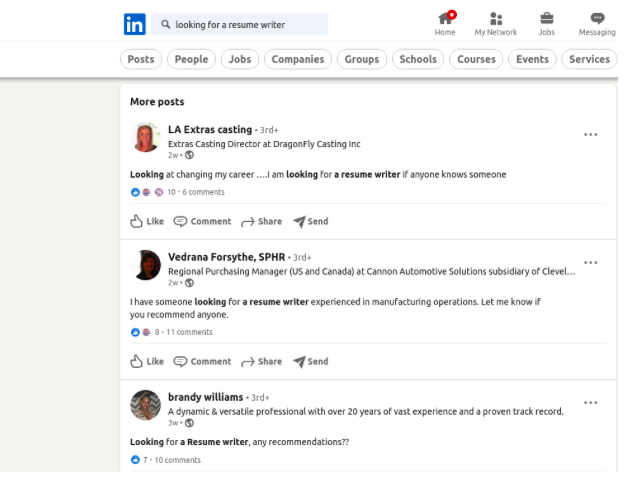Click the 'Regional Purchasing Manager' headline text
The height and width of the screenshot is (477, 627).
(x=372, y=271)
